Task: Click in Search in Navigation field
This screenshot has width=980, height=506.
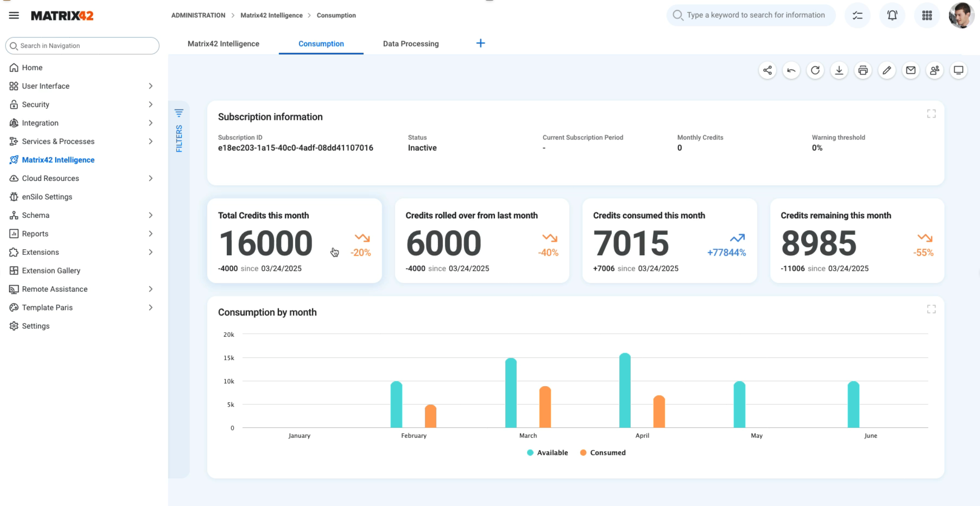Action: click(x=82, y=46)
